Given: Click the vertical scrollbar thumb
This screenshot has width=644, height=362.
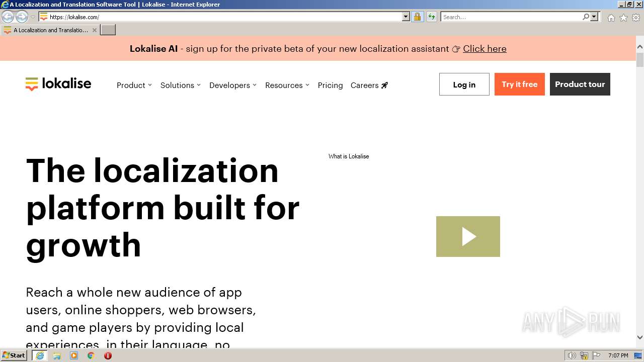Looking at the screenshot, I should [640, 60].
